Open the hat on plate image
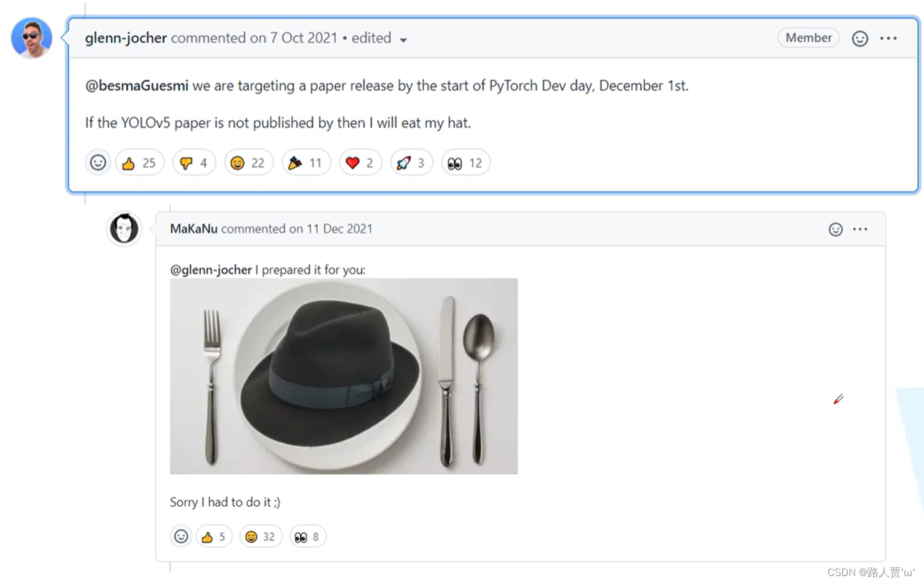Image resolution: width=924 pixels, height=584 pixels. click(344, 376)
